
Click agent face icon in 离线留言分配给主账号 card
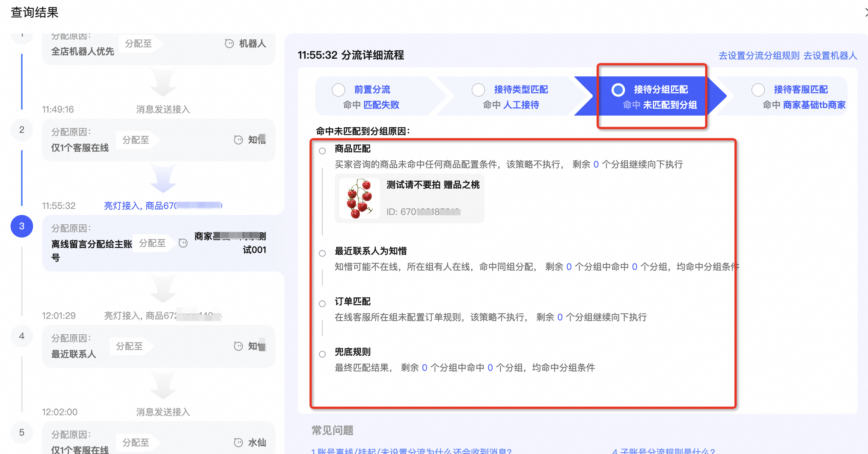183,243
